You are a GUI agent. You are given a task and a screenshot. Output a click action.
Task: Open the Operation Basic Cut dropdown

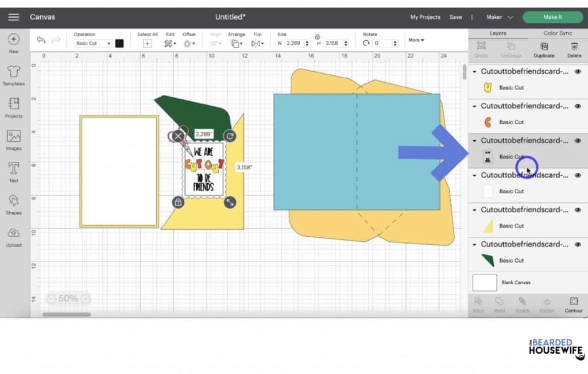(x=94, y=43)
